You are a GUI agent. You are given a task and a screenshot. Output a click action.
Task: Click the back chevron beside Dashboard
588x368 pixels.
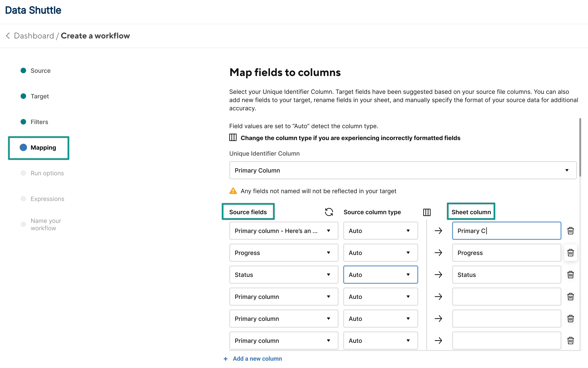(8, 36)
